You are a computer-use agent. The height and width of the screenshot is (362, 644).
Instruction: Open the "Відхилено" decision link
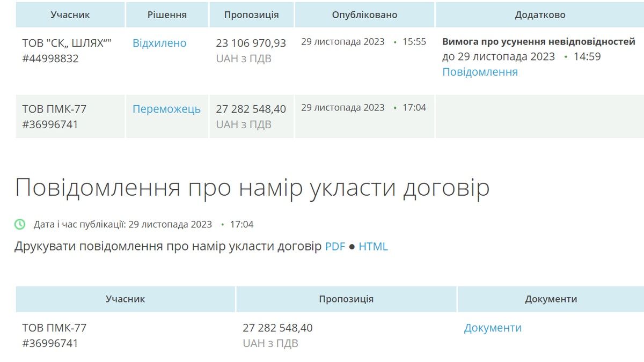159,43
